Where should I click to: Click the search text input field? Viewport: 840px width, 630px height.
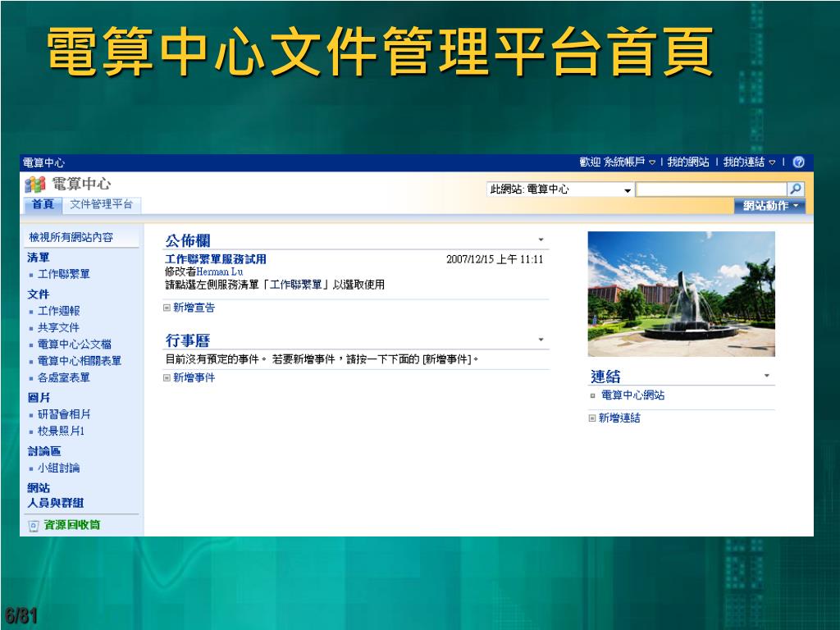click(x=711, y=189)
